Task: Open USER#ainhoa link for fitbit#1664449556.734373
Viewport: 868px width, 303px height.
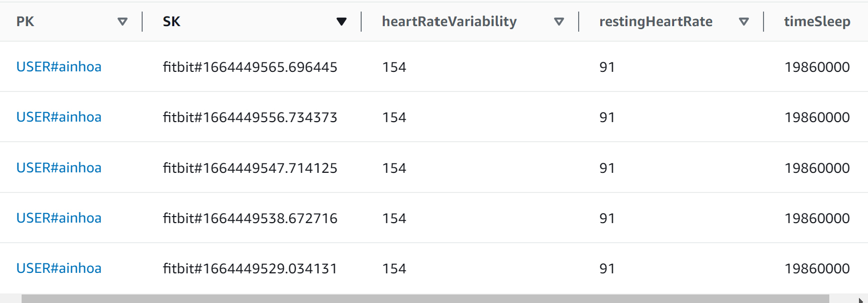Action: click(x=59, y=117)
